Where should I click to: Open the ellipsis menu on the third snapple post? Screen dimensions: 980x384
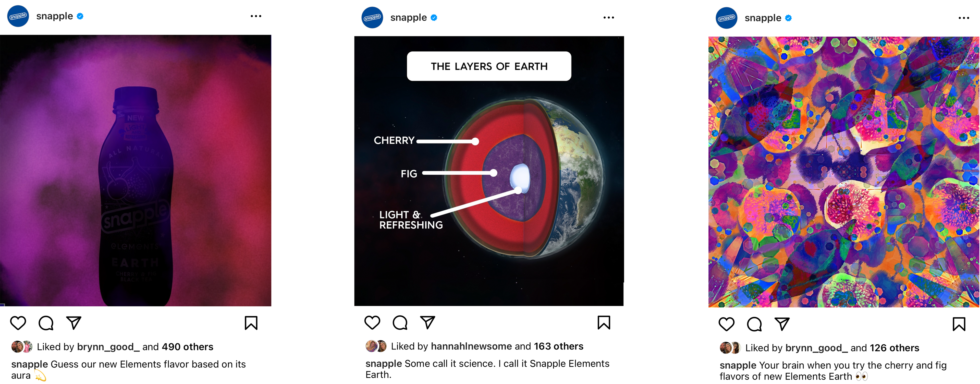(964, 18)
